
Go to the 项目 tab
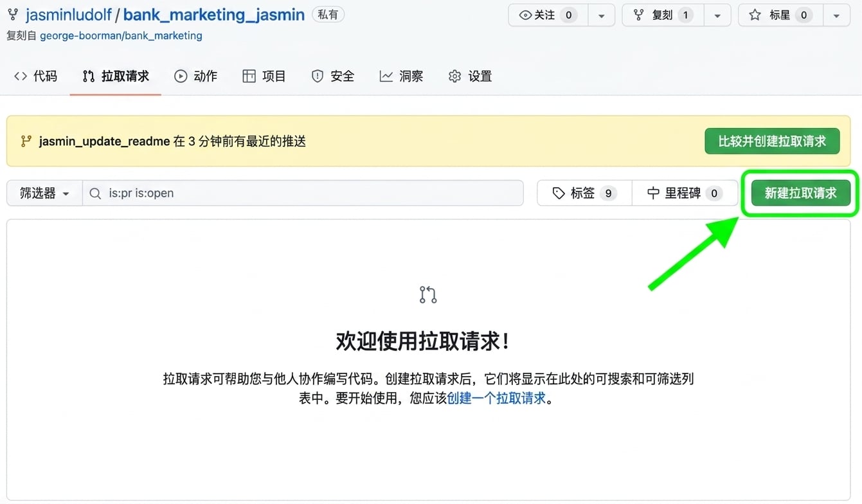(x=264, y=76)
